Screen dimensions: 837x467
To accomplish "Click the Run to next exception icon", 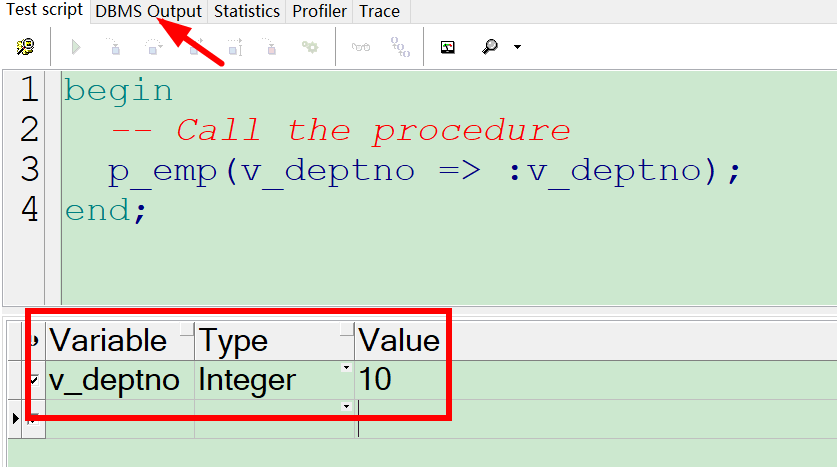I will pyautogui.click(x=270, y=46).
